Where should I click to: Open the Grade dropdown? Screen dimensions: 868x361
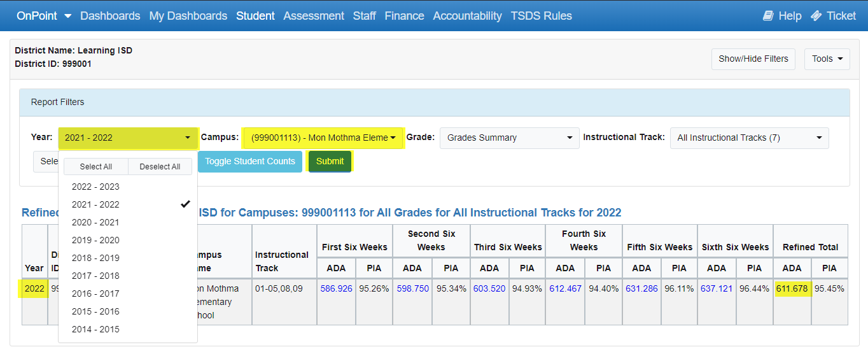point(509,138)
